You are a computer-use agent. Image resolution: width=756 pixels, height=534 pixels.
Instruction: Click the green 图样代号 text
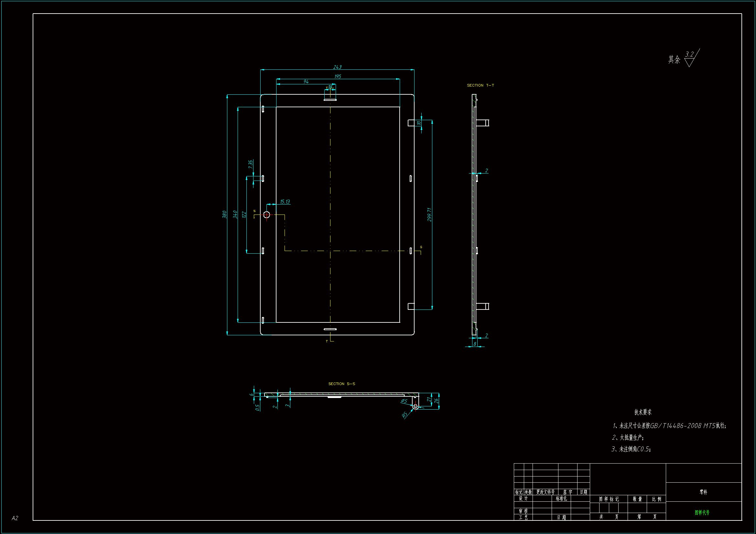[x=702, y=512]
